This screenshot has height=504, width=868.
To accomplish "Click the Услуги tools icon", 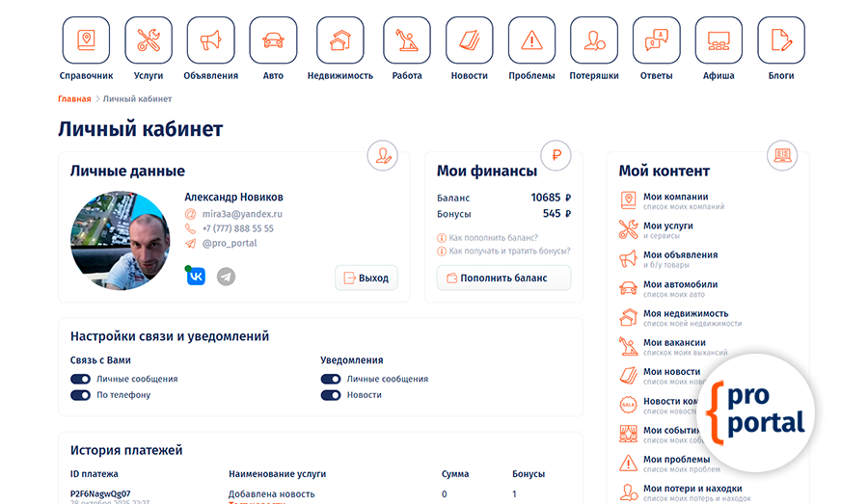I will point(149,40).
